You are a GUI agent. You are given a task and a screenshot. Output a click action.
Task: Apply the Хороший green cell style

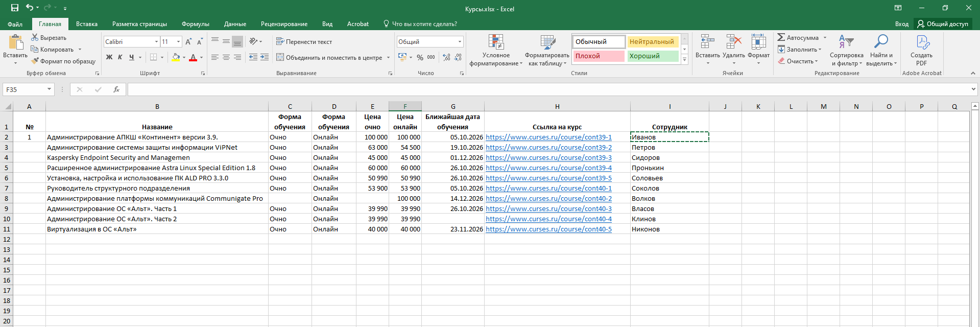[653, 56]
